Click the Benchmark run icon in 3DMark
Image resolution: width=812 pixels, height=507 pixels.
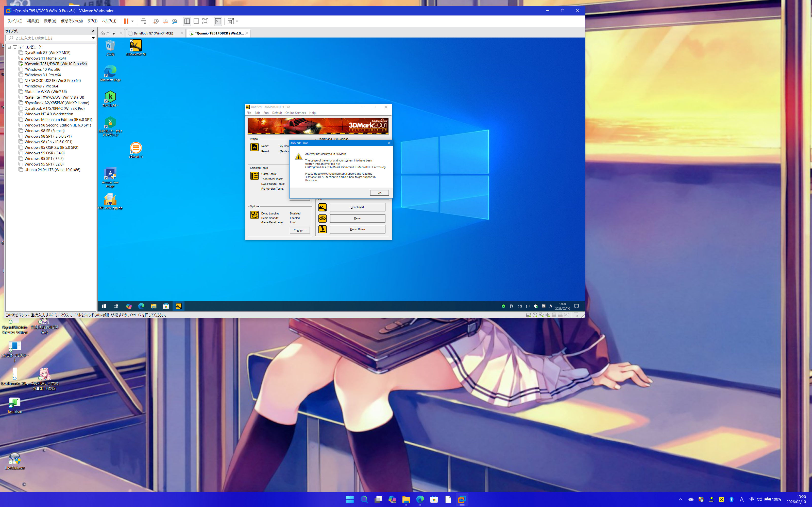pos(323,207)
